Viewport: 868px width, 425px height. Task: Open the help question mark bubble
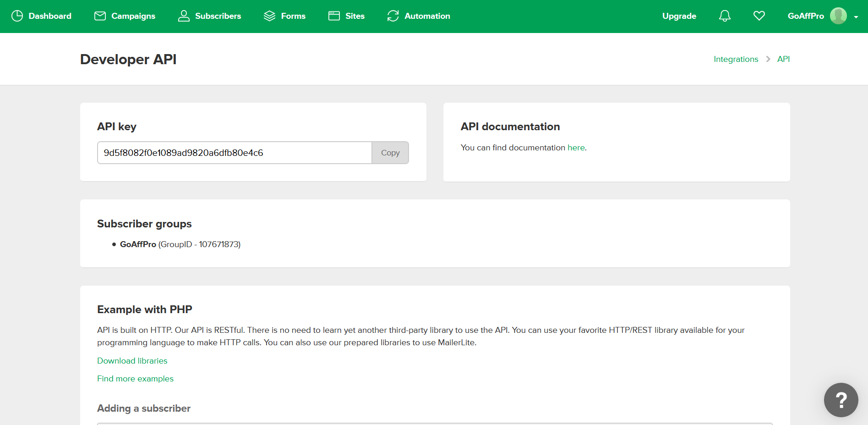(x=841, y=400)
